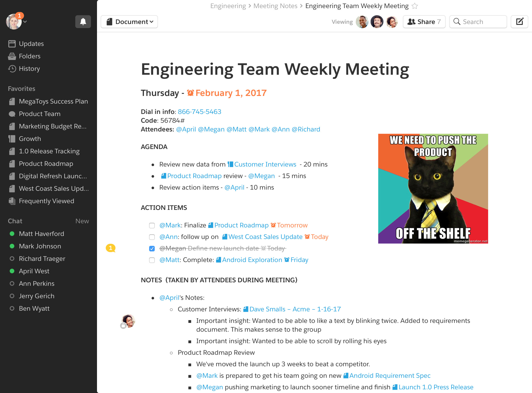Click the Meeting Notes breadcrumb
The width and height of the screenshot is (532, 393).
click(x=275, y=6)
